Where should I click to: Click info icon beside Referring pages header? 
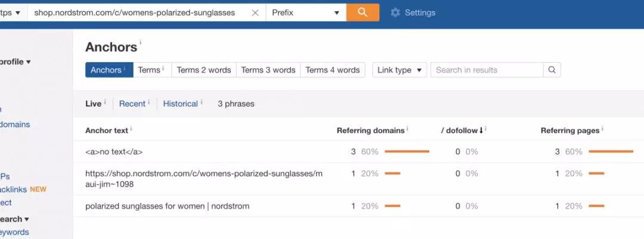(603, 129)
